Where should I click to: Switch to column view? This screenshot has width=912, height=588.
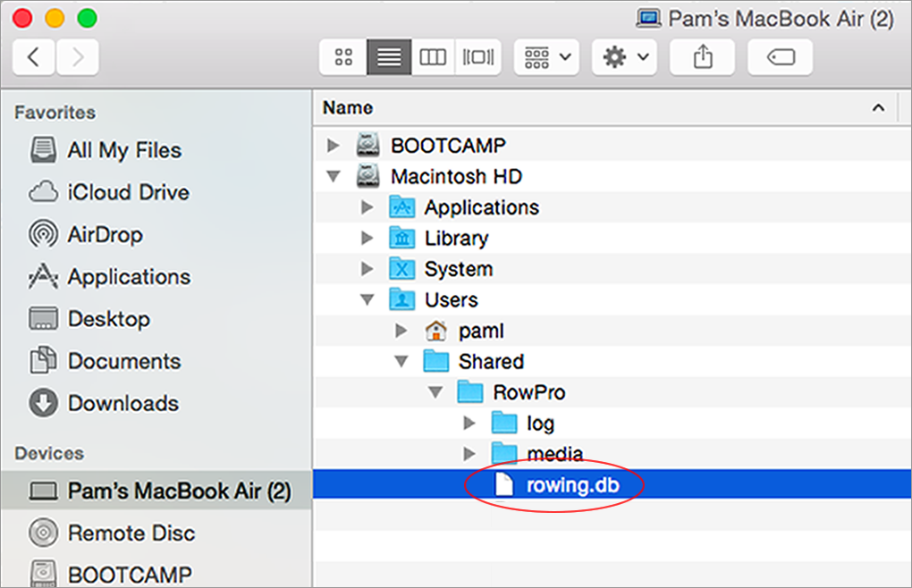click(433, 58)
